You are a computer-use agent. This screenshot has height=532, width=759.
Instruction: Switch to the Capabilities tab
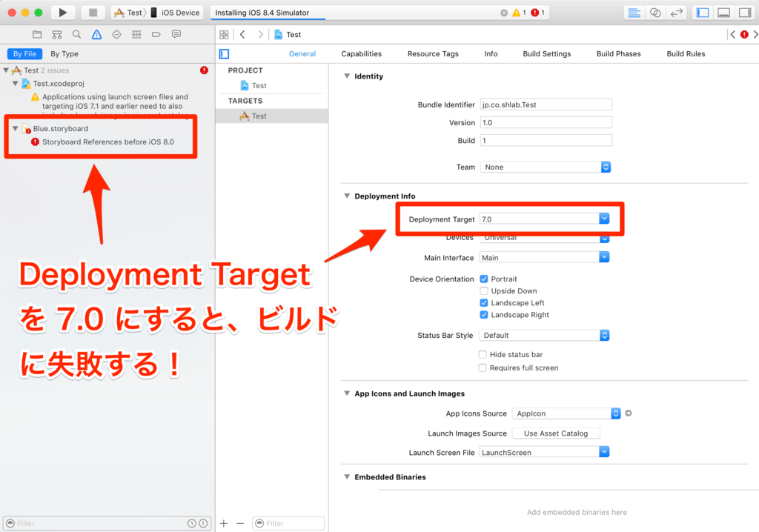tap(361, 54)
